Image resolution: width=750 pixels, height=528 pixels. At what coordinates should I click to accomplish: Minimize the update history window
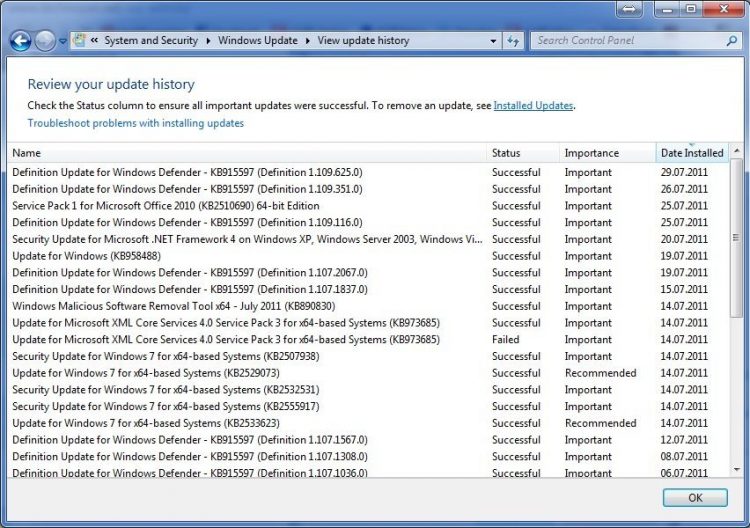(667, 10)
